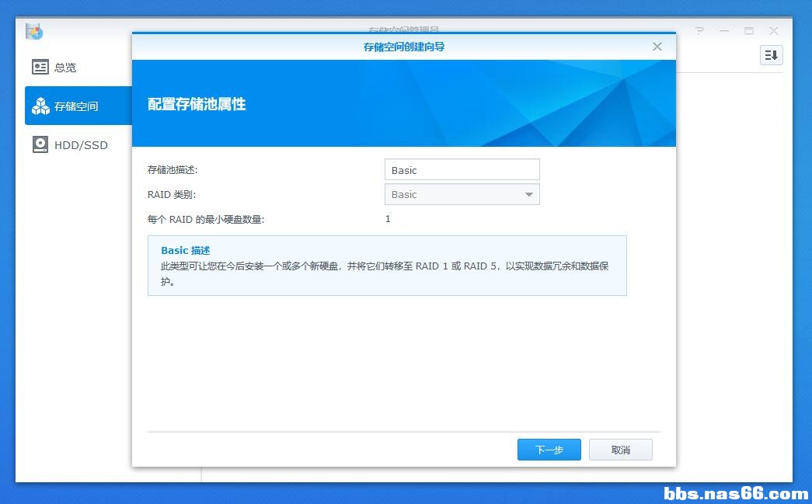Click the 存储空间创建向导 title bar

(404, 47)
